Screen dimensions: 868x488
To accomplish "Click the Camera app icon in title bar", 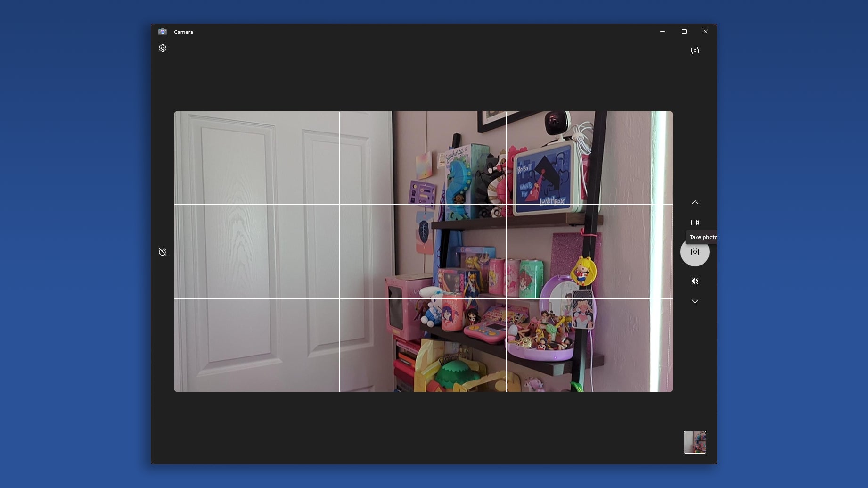I will 163,32.
